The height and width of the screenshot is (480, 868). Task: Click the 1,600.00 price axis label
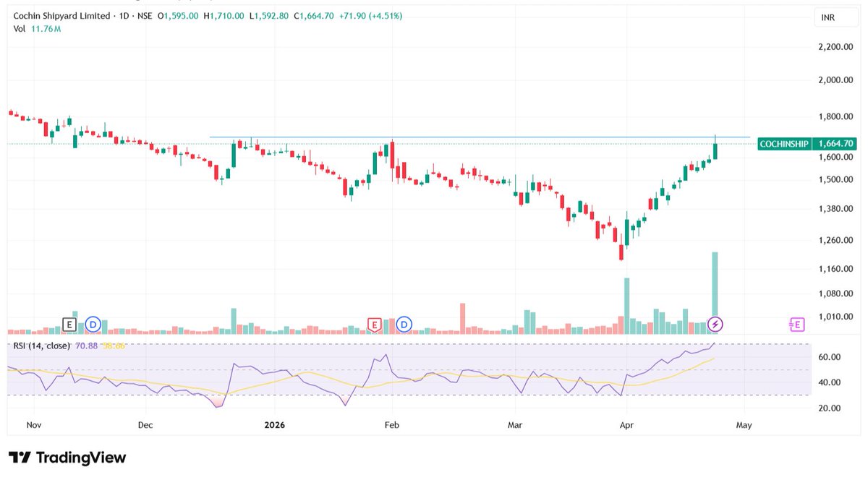click(837, 158)
